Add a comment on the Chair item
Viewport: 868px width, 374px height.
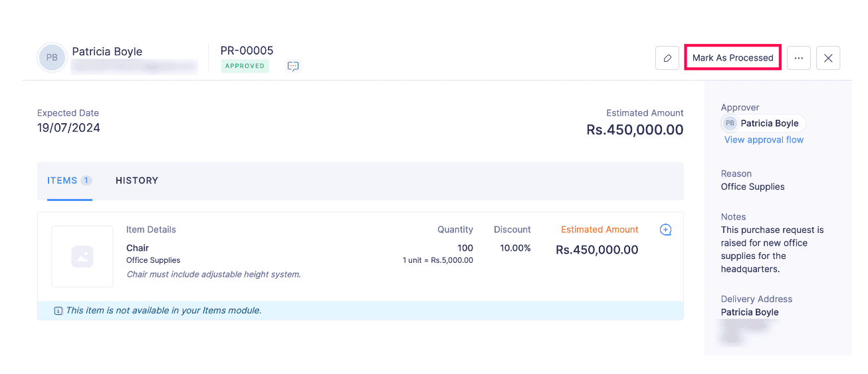[665, 230]
